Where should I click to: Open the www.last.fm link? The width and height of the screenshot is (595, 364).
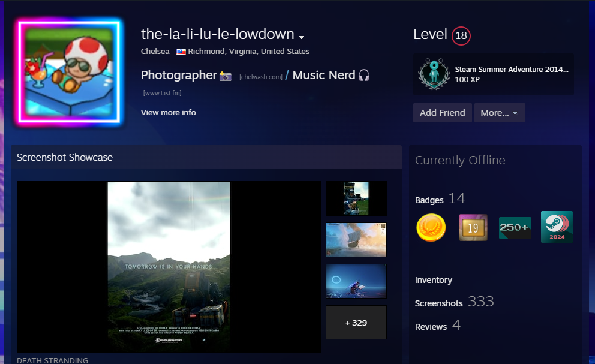coord(162,92)
